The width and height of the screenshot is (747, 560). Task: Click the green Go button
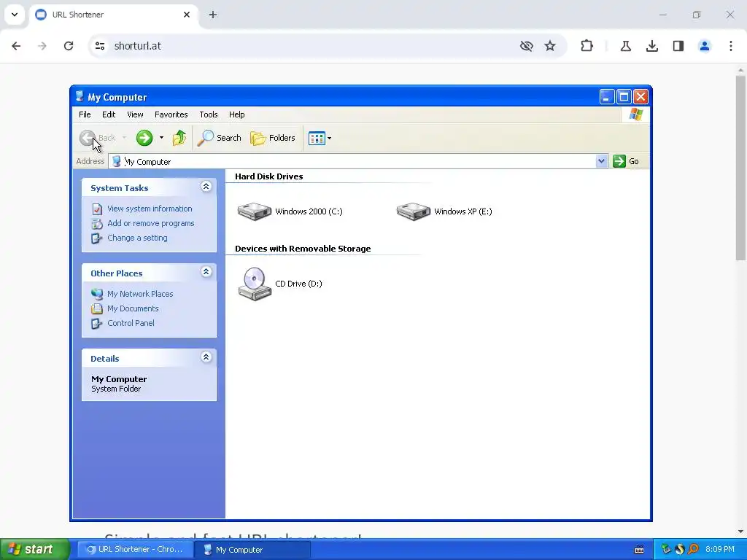626,161
